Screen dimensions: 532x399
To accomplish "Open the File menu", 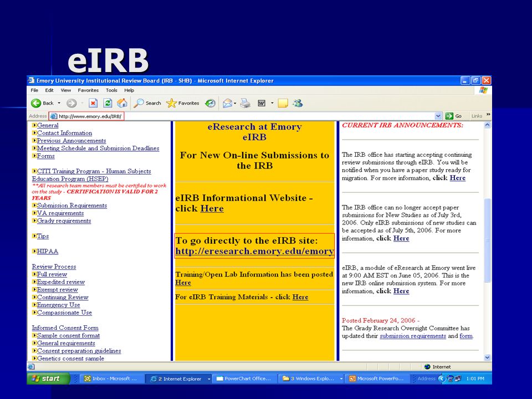I will coord(34,90).
